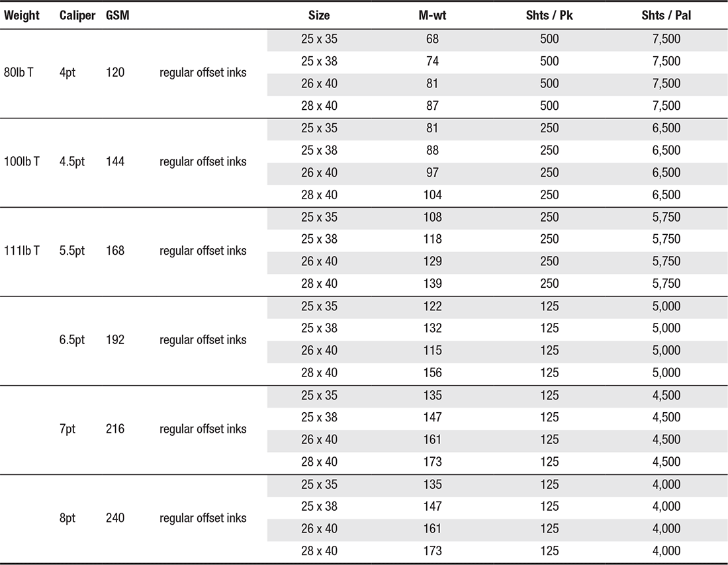The image size is (728, 565).
Task: Click the GSM value 168
Action: [x=115, y=251]
